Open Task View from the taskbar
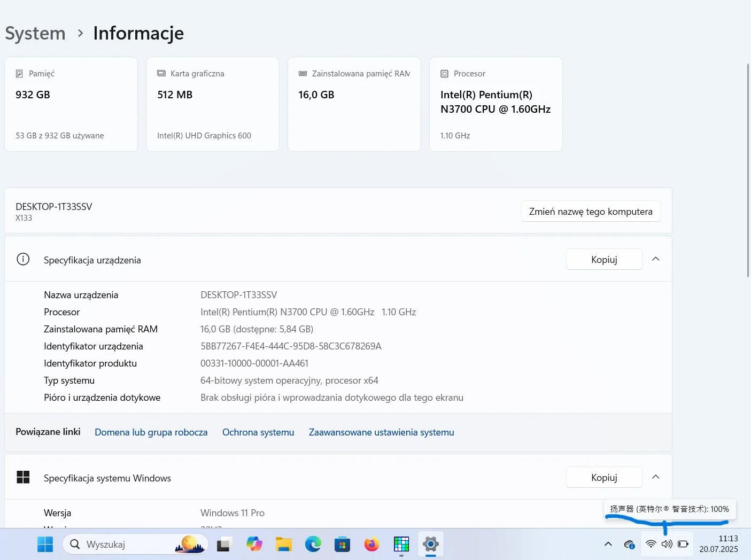The height and width of the screenshot is (560, 751). [223, 545]
